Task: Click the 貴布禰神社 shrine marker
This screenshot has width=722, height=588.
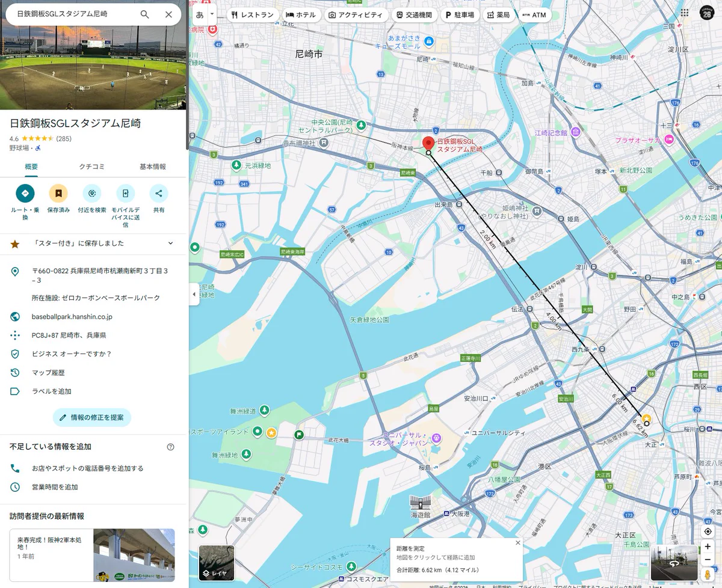Action: [x=324, y=142]
